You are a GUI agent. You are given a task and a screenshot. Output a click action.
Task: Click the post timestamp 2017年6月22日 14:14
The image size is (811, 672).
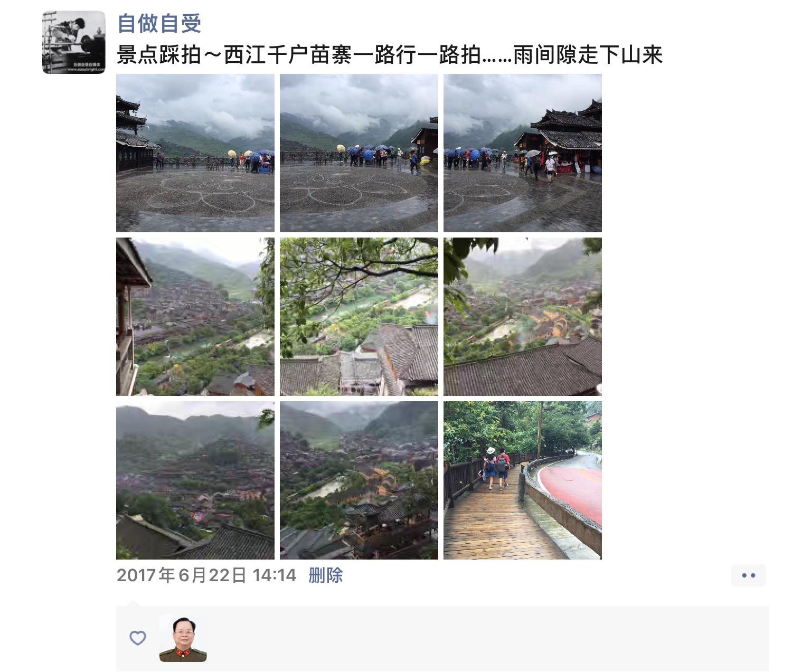pos(206,575)
